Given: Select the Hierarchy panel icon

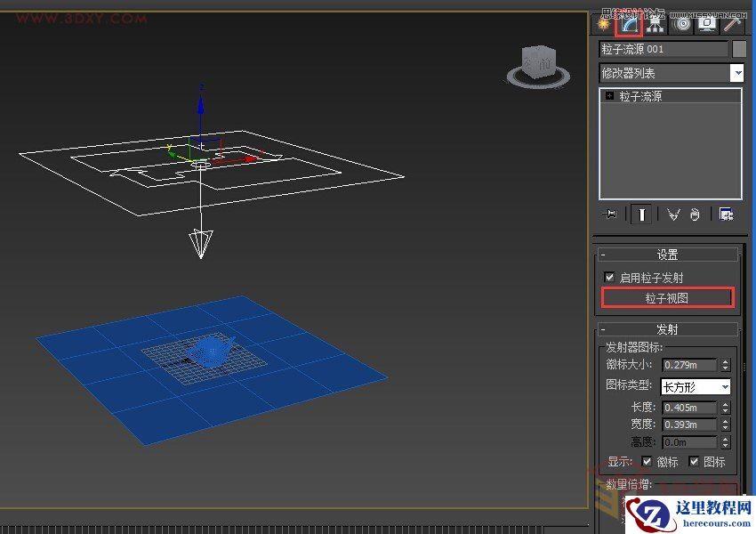Looking at the screenshot, I should 655,25.
